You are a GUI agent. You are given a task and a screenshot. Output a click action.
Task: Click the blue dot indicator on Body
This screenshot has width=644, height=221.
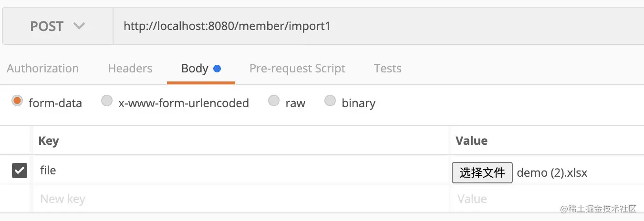[x=217, y=69]
